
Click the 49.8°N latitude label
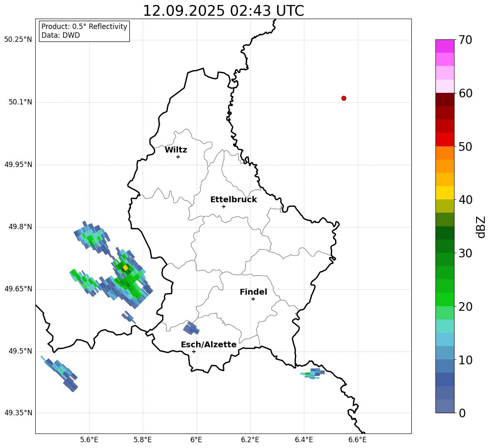coord(21,227)
